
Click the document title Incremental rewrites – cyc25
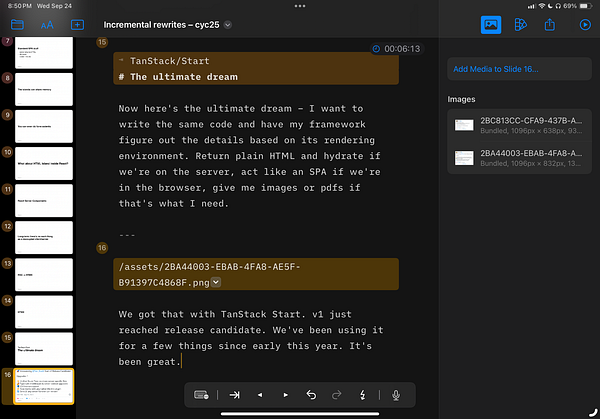[161, 25]
